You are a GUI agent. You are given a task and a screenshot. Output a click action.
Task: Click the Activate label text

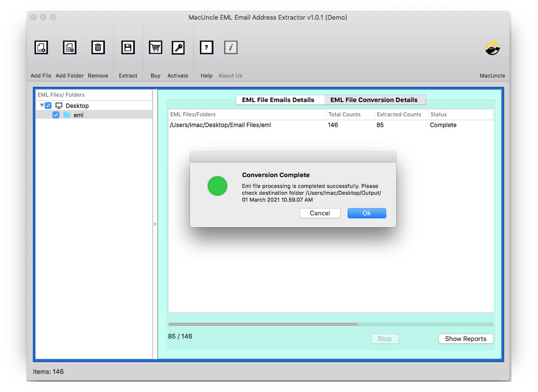click(178, 76)
